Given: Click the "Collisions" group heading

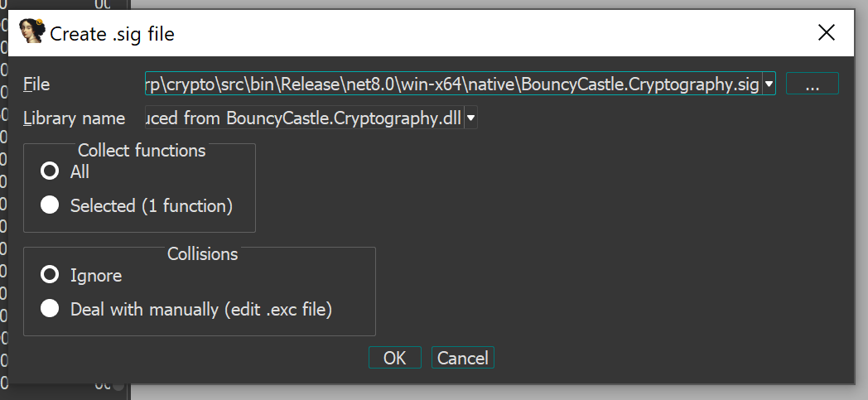Looking at the screenshot, I should point(202,254).
